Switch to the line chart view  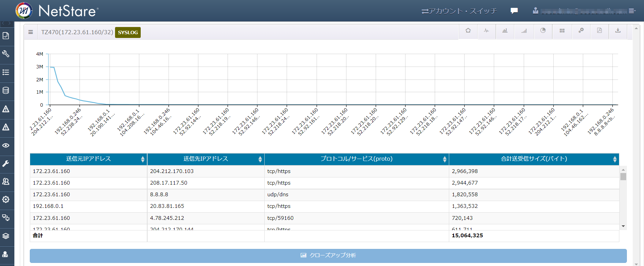coord(487,31)
